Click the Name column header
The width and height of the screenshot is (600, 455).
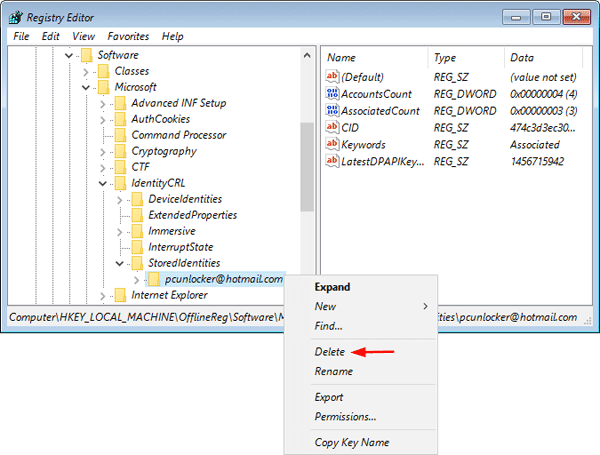[x=341, y=58]
